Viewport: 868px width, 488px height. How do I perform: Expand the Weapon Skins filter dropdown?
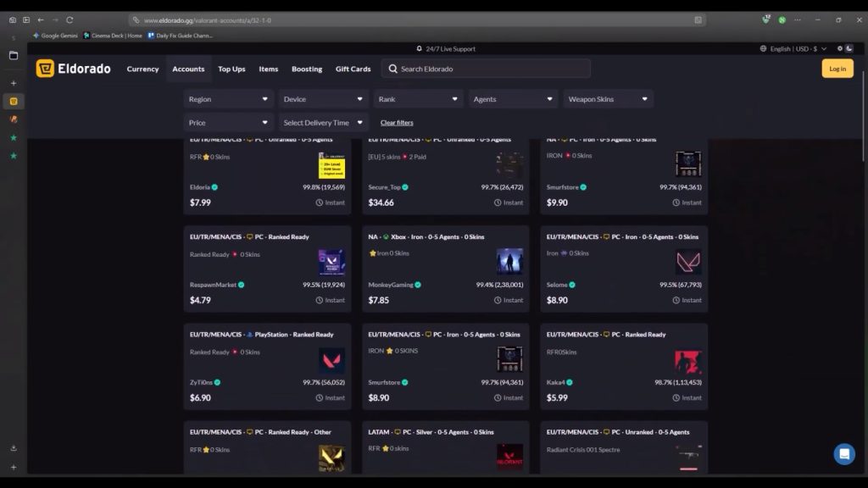click(608, 99)
